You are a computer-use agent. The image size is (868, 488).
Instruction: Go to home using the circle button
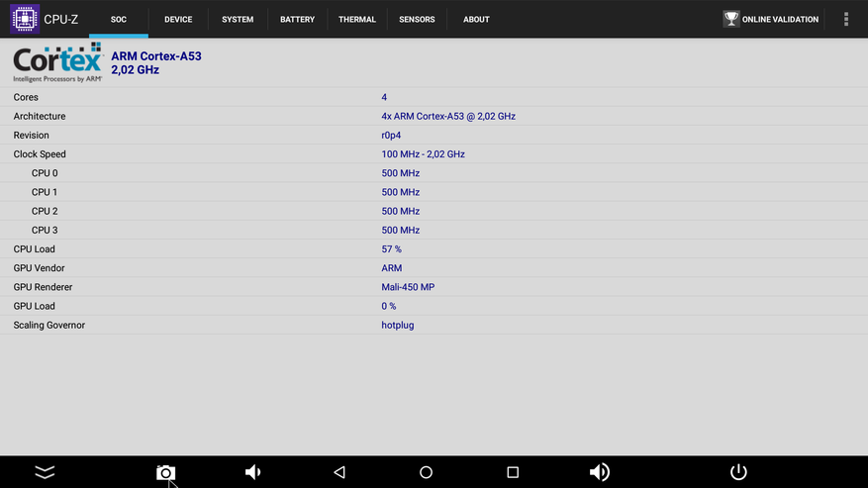point(426,472)
